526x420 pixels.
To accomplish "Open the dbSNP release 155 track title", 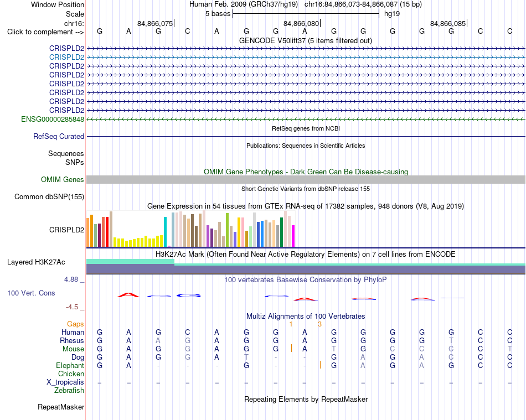I will click(x=306, y=189).
